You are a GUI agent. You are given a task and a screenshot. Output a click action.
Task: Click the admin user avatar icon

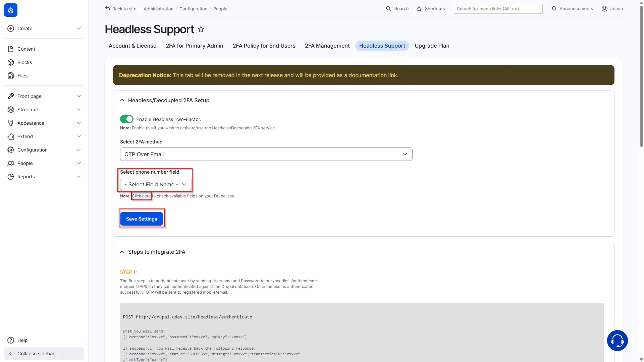[604, 9]
